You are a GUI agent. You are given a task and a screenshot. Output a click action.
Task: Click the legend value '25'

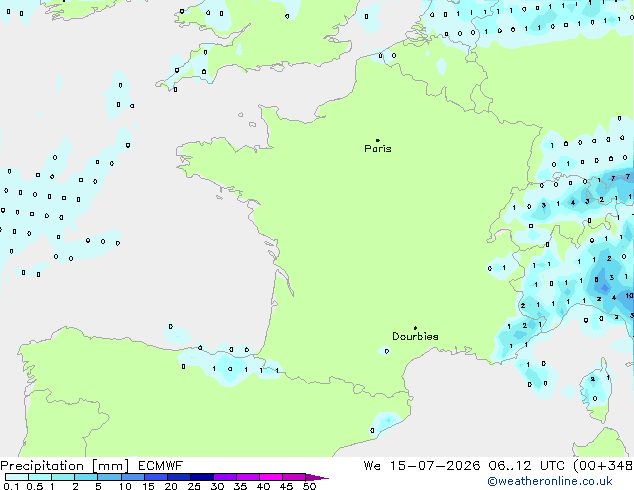[x=194, y=486]
